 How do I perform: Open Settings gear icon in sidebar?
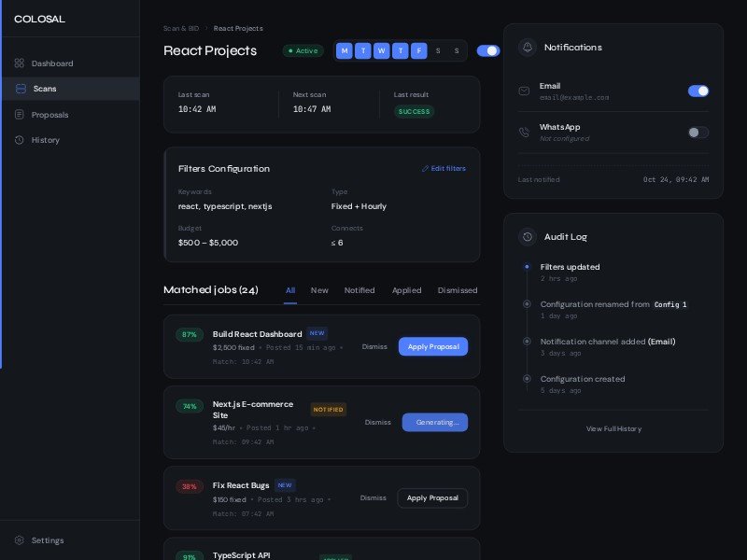pyautogui.click(x=19, y=540)
